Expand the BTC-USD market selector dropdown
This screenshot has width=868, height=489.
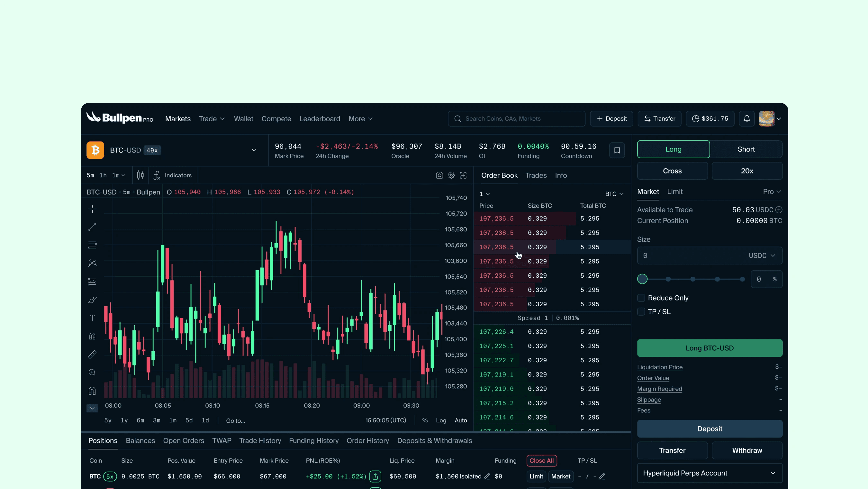(x=254, y=151)
